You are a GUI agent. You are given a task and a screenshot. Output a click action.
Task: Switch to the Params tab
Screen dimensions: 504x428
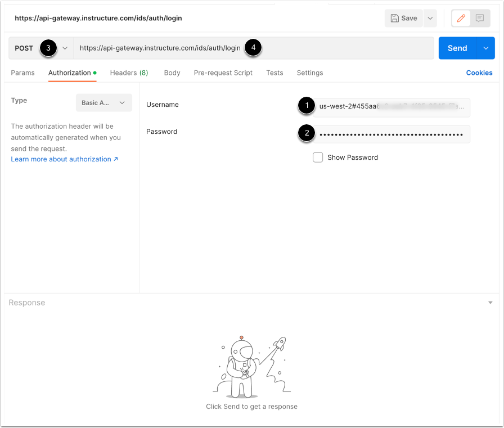(x=22, y=73)
